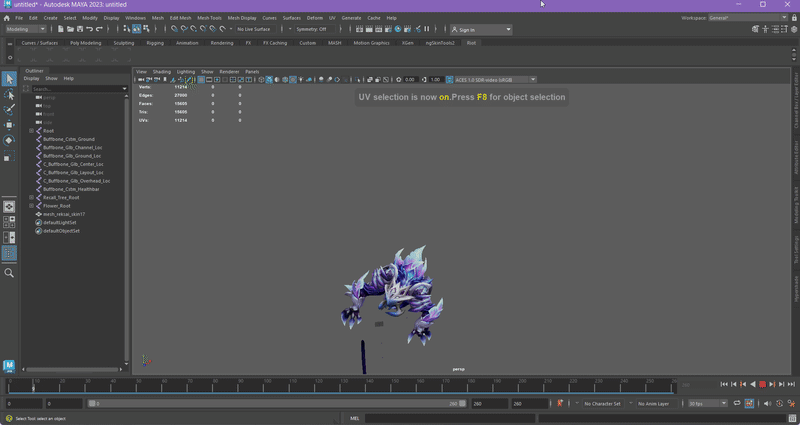Open the Mesh Tools menu
The image size is (800, 425).
[209, 18]
